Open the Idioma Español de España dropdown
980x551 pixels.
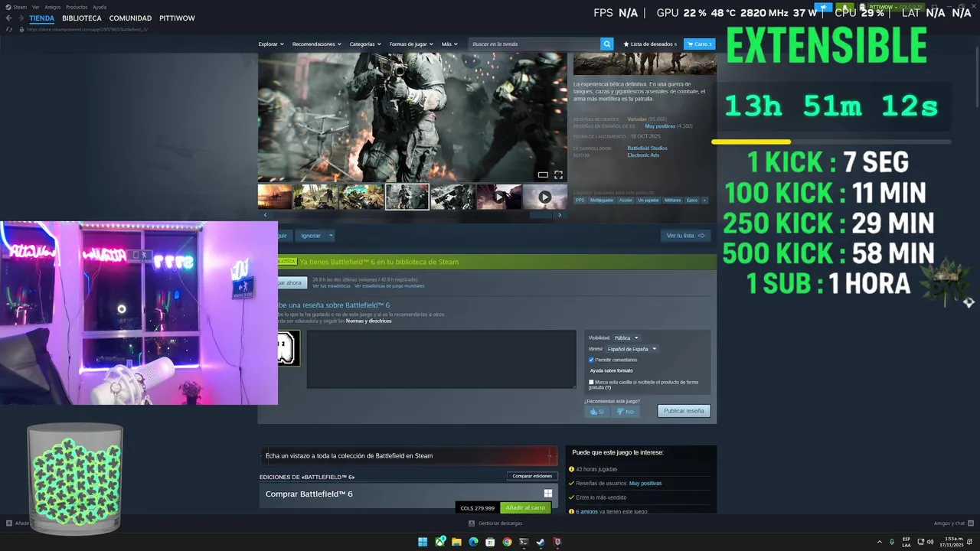[x=632, y=349]
